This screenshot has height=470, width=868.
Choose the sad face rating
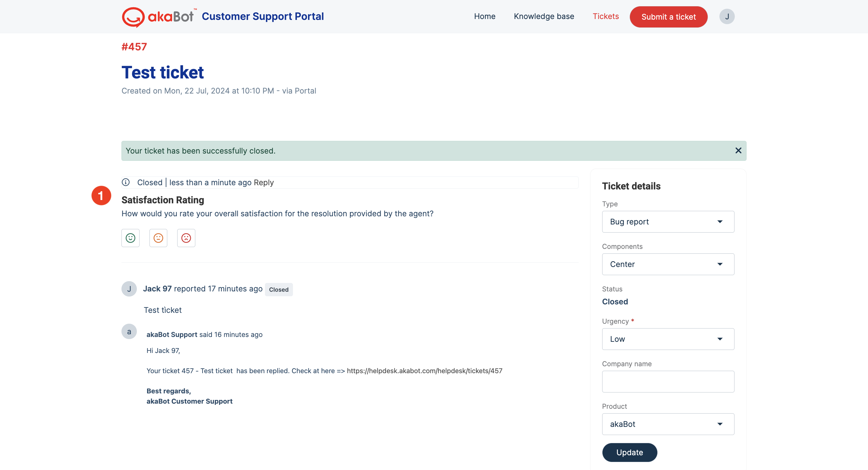click(186, 238)
